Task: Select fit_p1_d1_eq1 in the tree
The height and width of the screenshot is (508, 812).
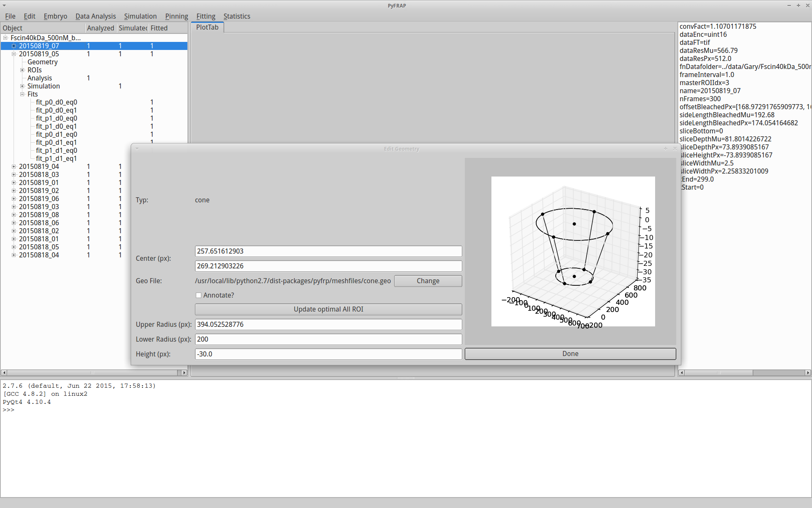Action: [57, 158]
